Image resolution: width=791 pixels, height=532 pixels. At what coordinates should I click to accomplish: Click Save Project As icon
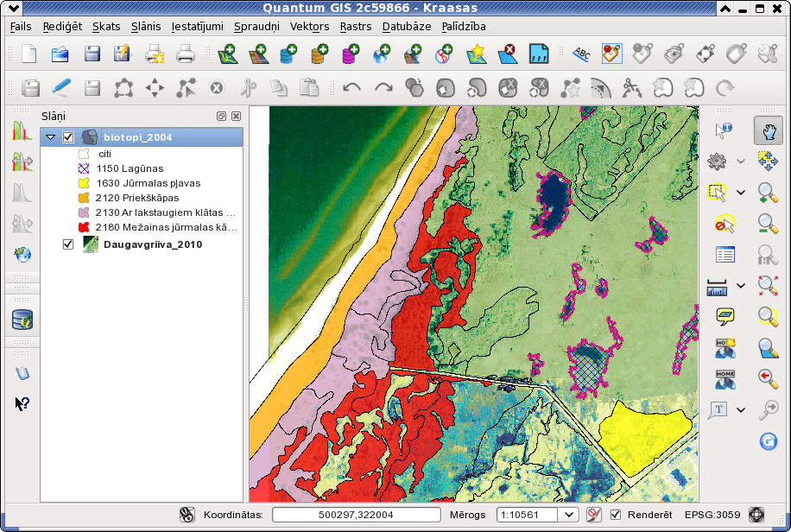tap(122, 54)
